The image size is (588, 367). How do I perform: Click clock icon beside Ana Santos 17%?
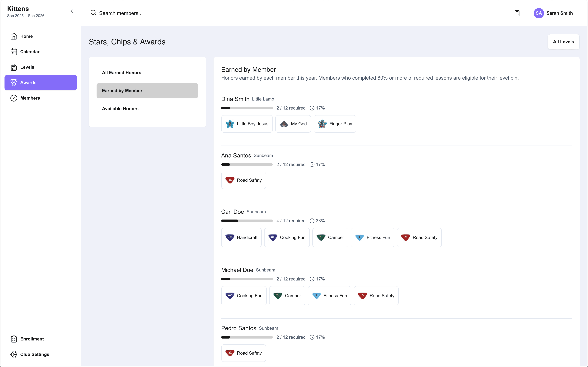click(312, 165)
